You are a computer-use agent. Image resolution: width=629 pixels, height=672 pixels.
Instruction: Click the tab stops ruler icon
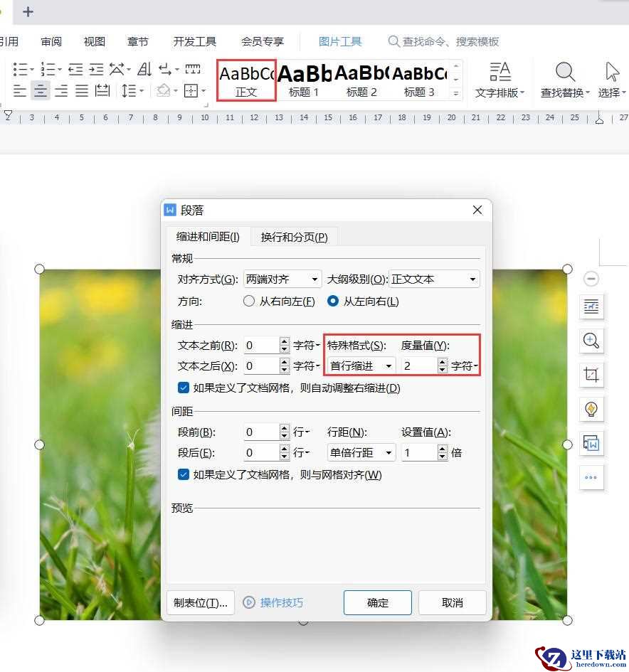coord(193,69)
